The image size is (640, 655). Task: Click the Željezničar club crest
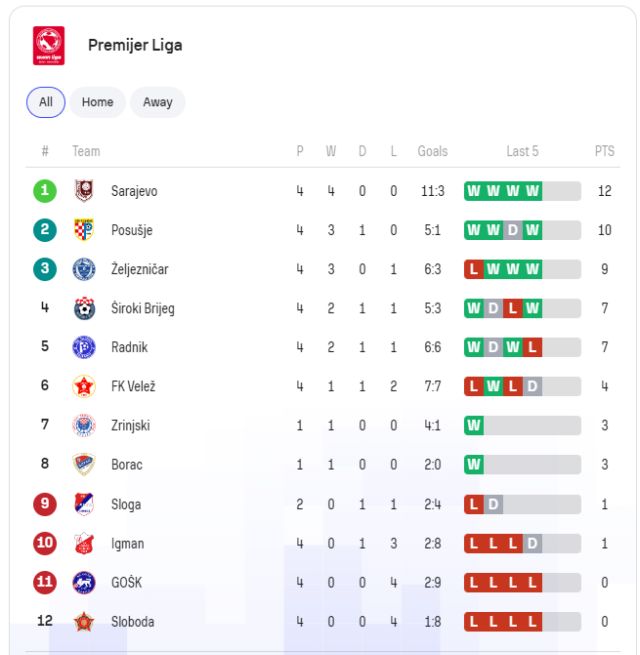pyautogui.click(x=84, y=269)
